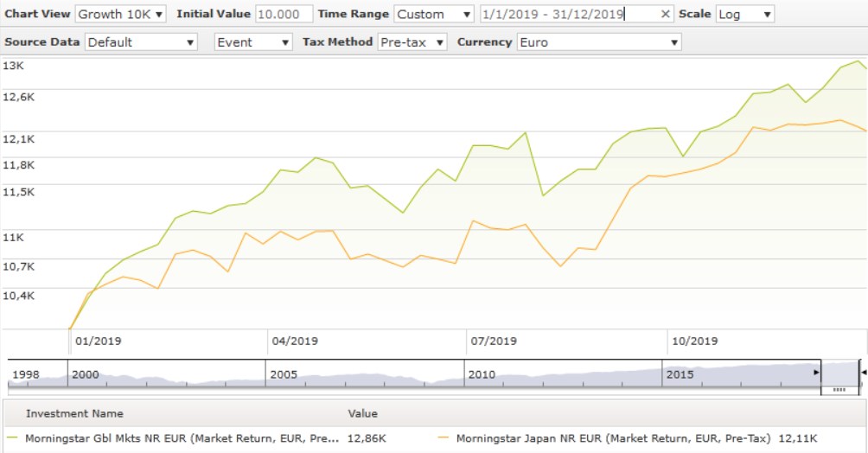Open the Time Range Custom dropdown
Screen dimensions: 868x453
(433, 15)
